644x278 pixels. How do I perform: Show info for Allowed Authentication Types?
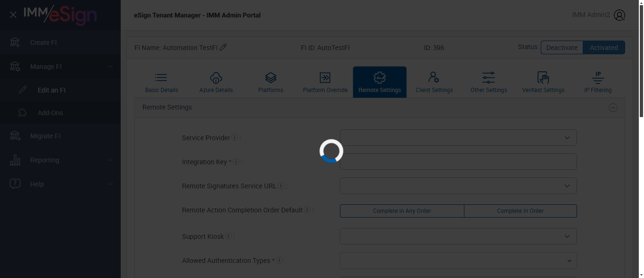tap(279, 261)
